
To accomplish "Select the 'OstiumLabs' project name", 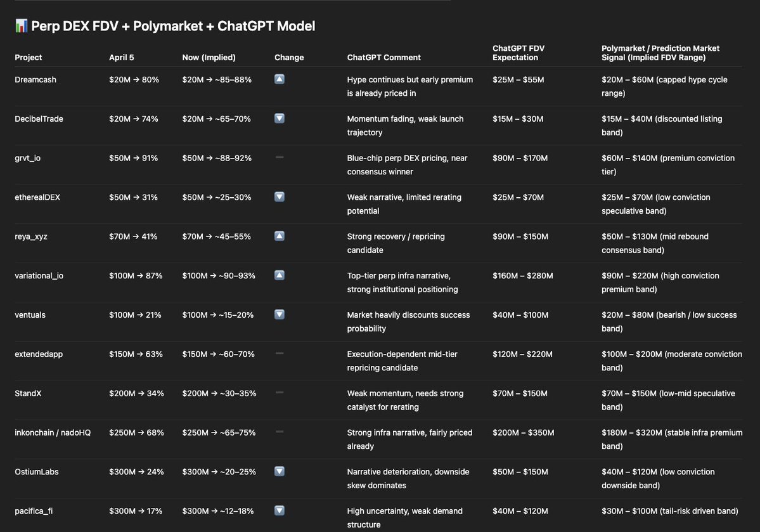I will point(36,472).
